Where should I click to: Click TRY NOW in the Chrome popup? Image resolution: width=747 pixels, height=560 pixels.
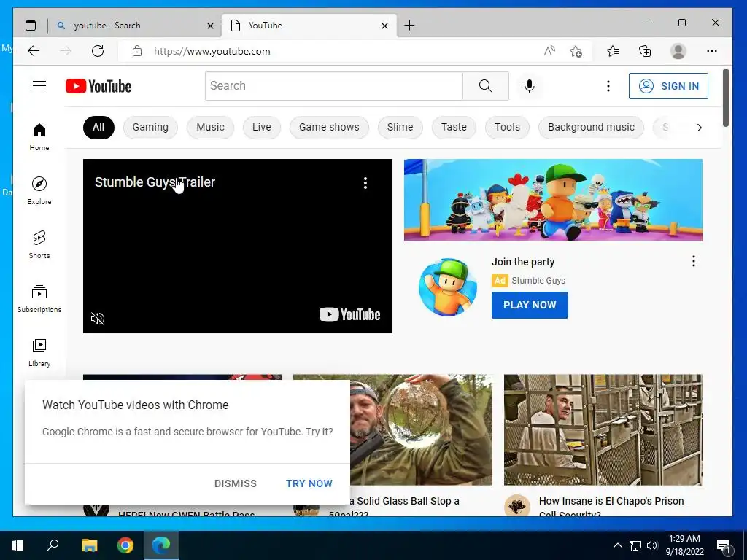point(309,483)
